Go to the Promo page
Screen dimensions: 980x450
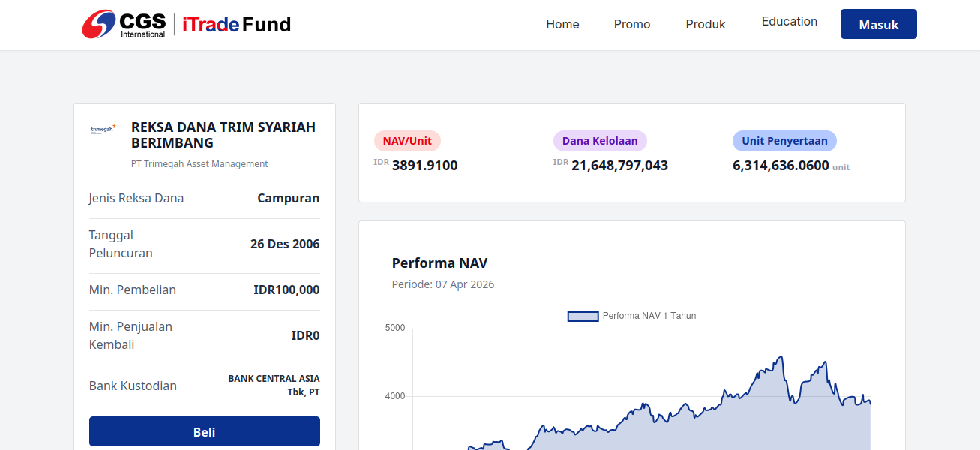pos(632,24)
